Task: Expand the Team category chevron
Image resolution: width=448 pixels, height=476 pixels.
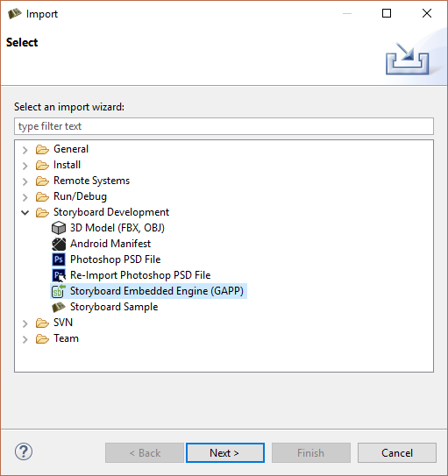Action: click(25, 338)
